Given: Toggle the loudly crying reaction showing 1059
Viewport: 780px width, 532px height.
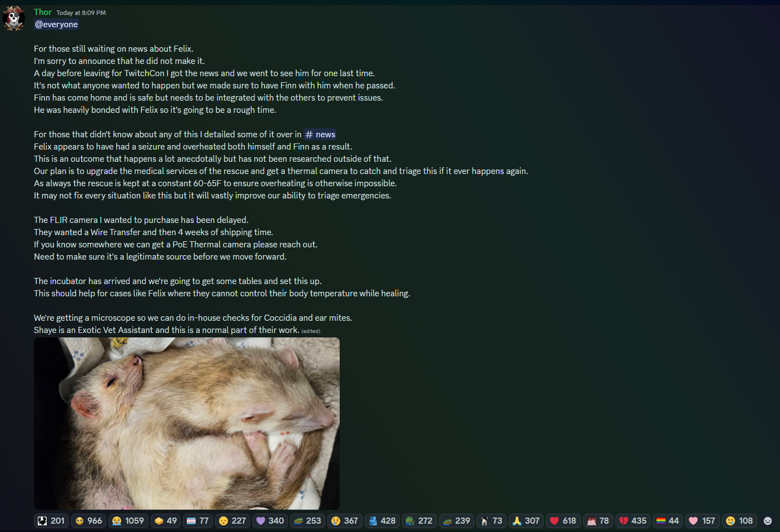Looking at the screenshot, I should (128, 521).
